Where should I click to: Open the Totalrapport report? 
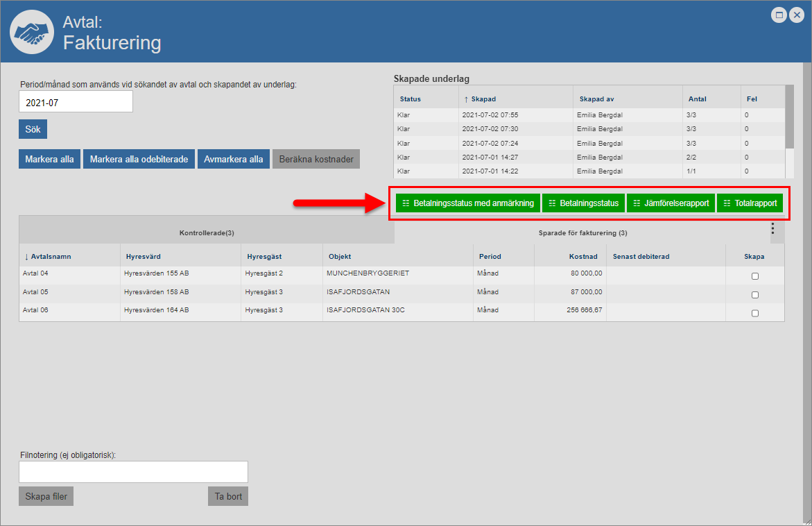point(750,203)
